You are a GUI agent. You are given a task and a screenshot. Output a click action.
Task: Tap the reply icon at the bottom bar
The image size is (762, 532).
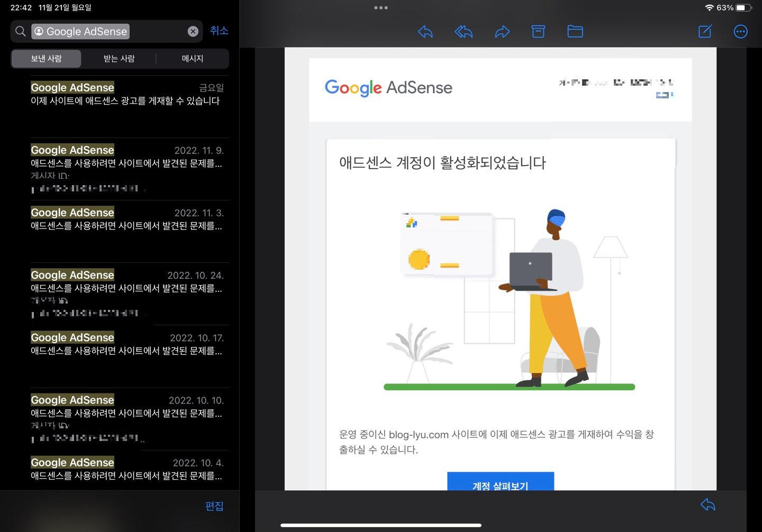(707, 505)
